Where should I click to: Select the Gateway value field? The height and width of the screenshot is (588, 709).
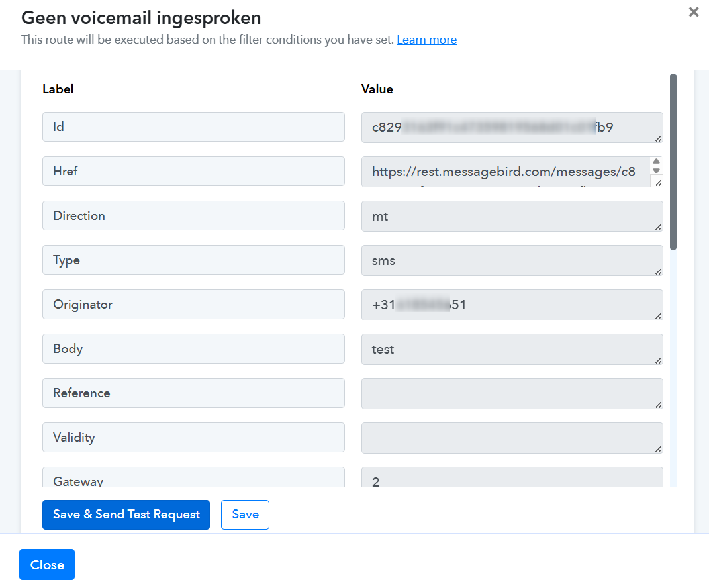click(x=511, y=479)
